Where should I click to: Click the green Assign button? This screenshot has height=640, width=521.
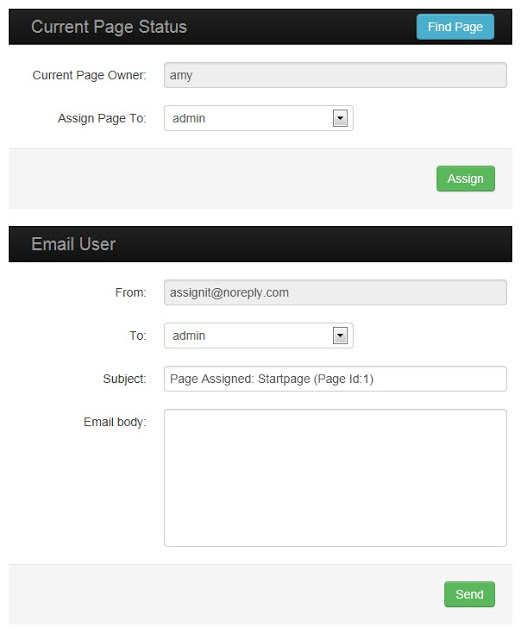[465, 178]
